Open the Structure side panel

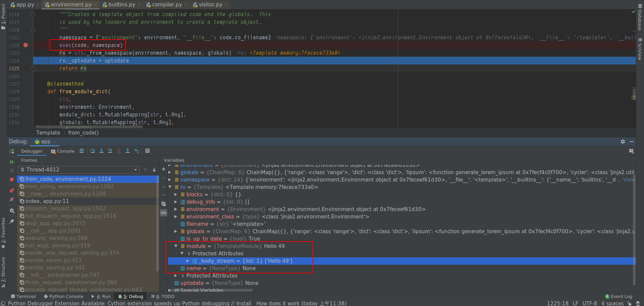pos(3,272)
